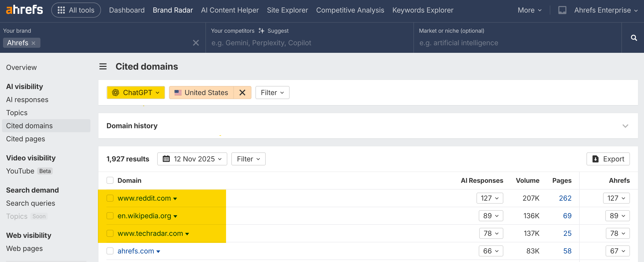Open the ChatGPT platform dropdown

coord(136,93)
